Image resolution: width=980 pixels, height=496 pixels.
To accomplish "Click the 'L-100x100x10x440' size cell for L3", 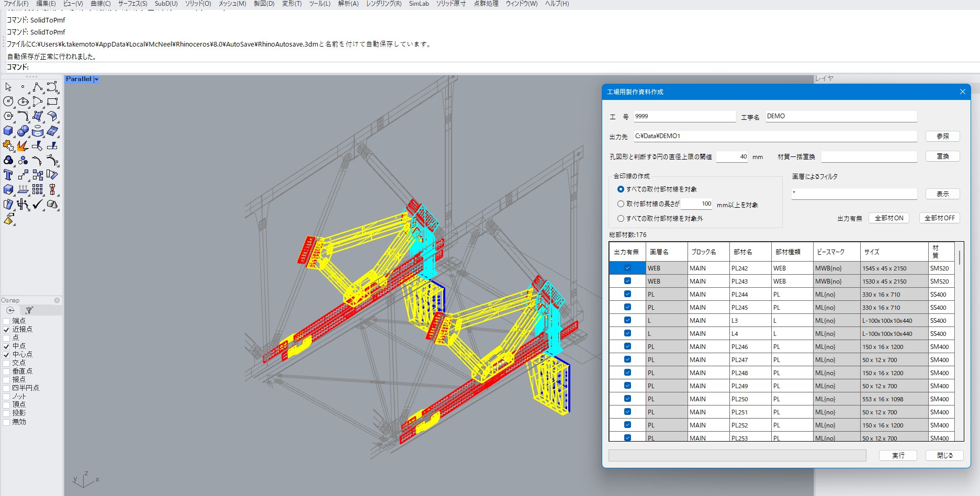I will (x=894, y=321).
